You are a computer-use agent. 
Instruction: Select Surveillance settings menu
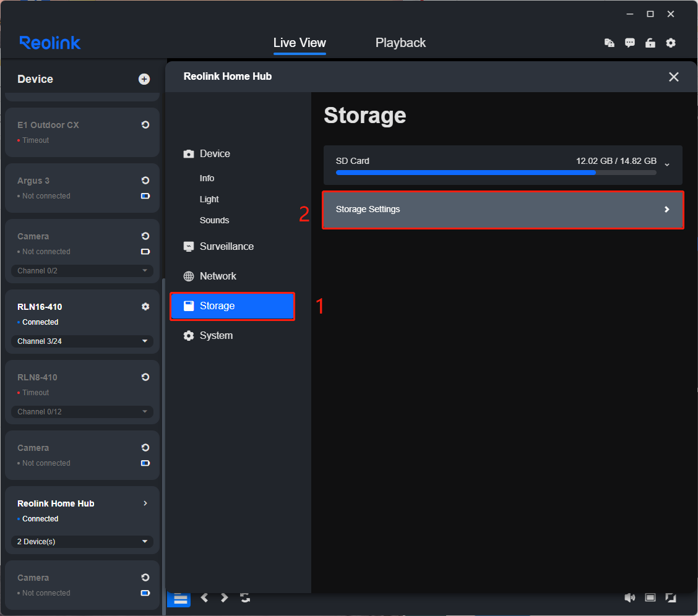point(218,246)
